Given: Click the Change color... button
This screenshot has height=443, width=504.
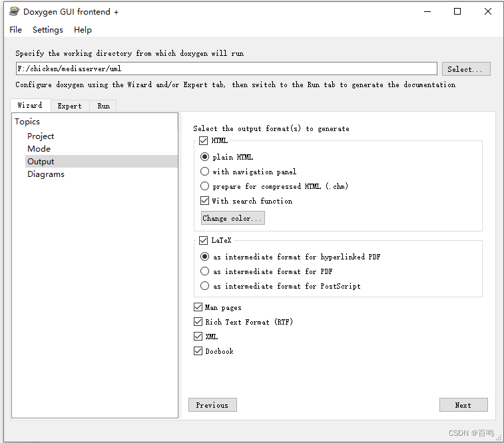Looking at the screenshot, I should (233, 218).
